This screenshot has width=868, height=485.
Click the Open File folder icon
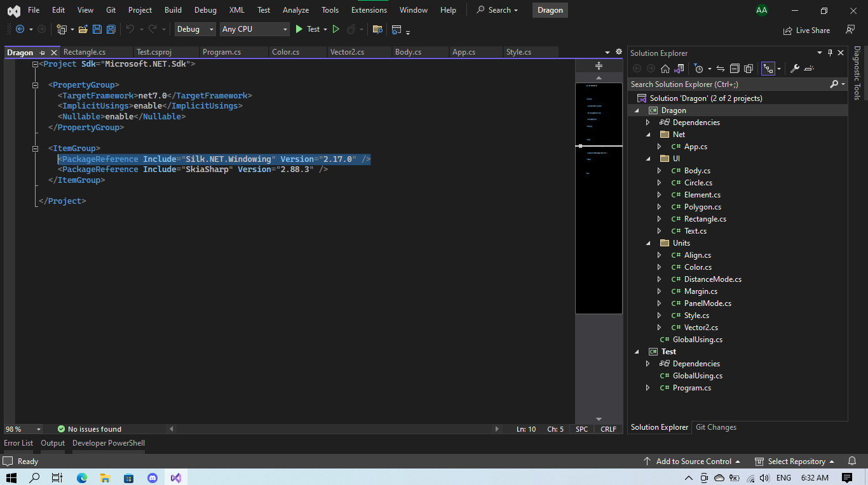[83, 29]
